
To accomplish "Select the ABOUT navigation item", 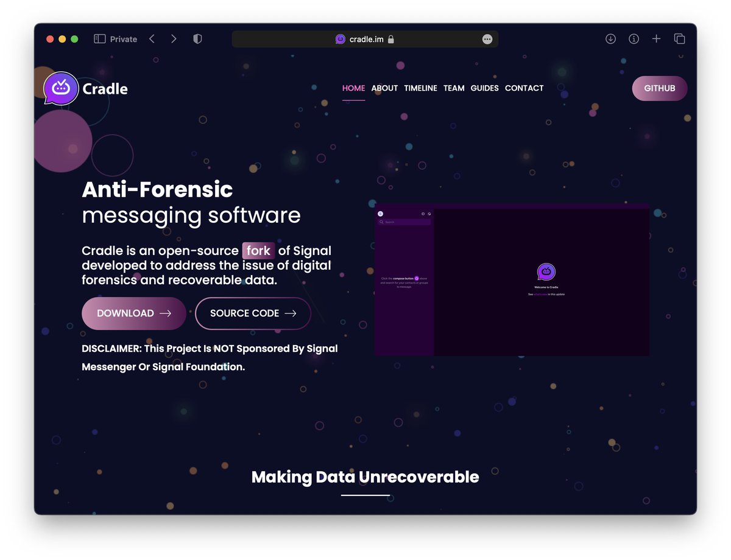I will 384,88.
